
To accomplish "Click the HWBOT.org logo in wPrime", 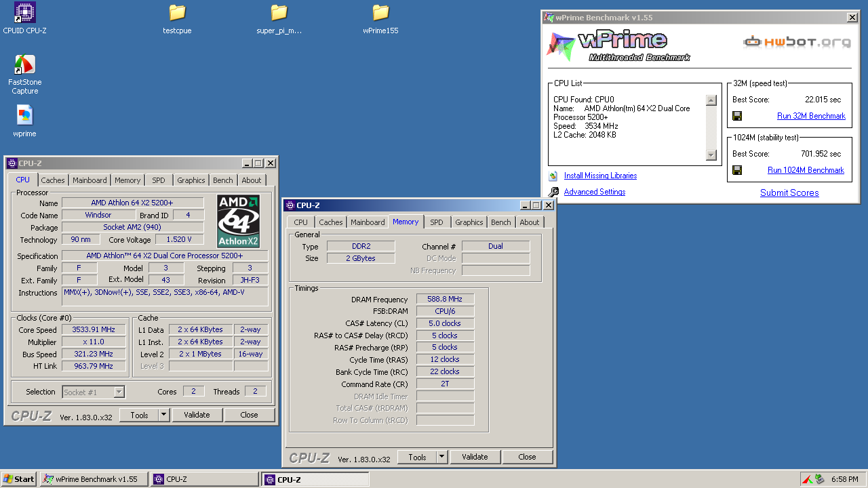I will pos(797,42).
